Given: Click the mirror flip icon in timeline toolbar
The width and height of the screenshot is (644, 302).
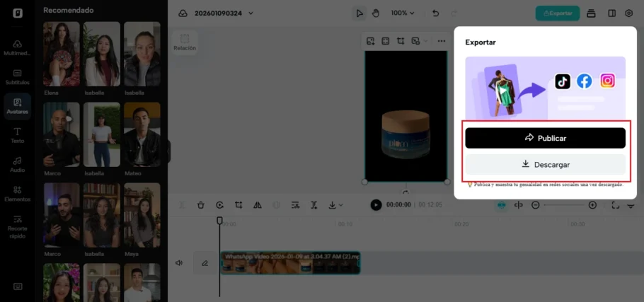Looking at the screenshot, I should 258,205.
